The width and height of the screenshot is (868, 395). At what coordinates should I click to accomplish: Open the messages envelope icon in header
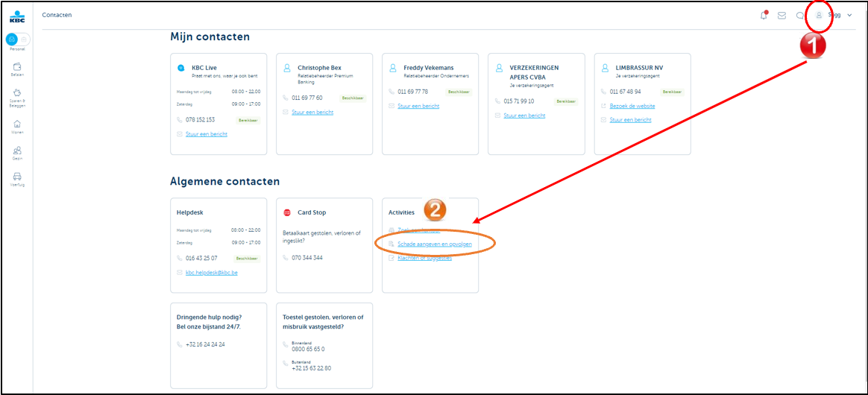click(x=781, y=16)
